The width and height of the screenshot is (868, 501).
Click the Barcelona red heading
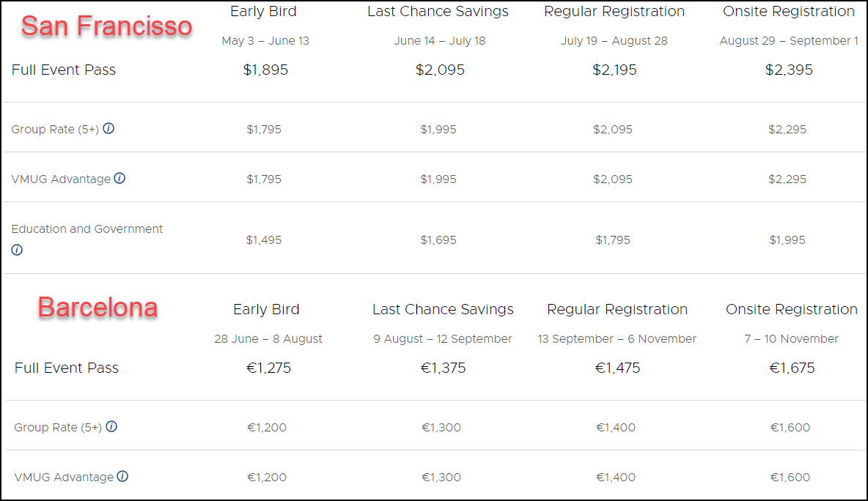tap(98, 307)
